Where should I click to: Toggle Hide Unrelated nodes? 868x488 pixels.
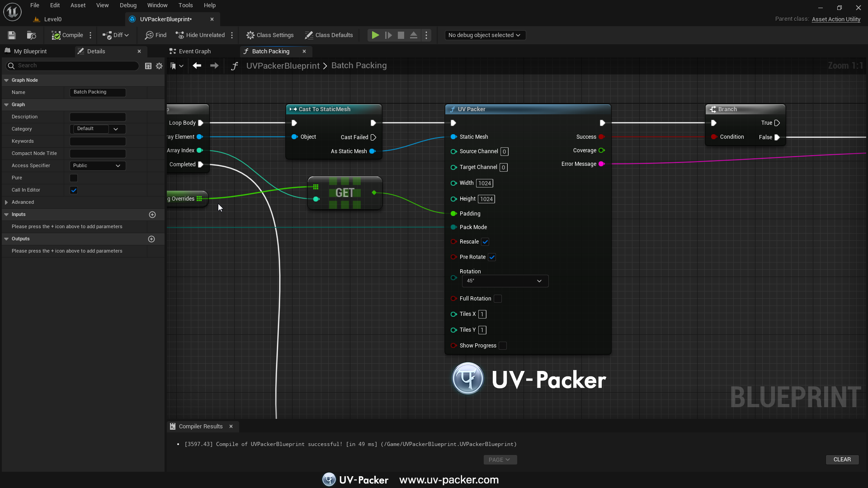pos(200,35)
